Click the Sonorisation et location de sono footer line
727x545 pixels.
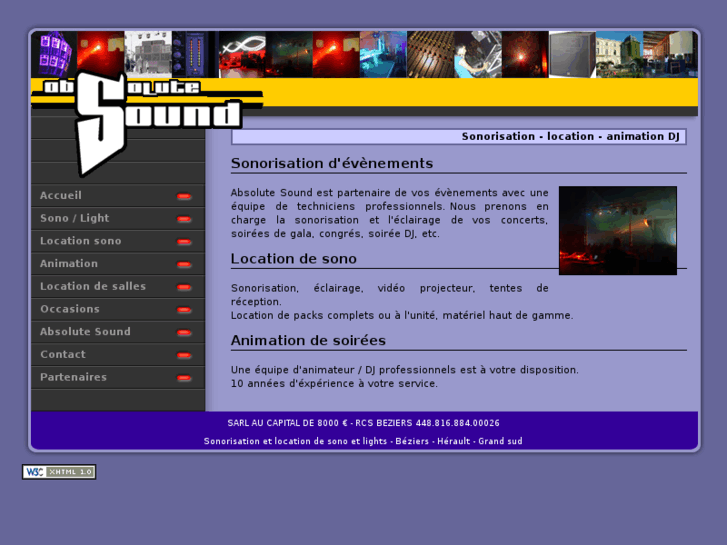point(363,441)
